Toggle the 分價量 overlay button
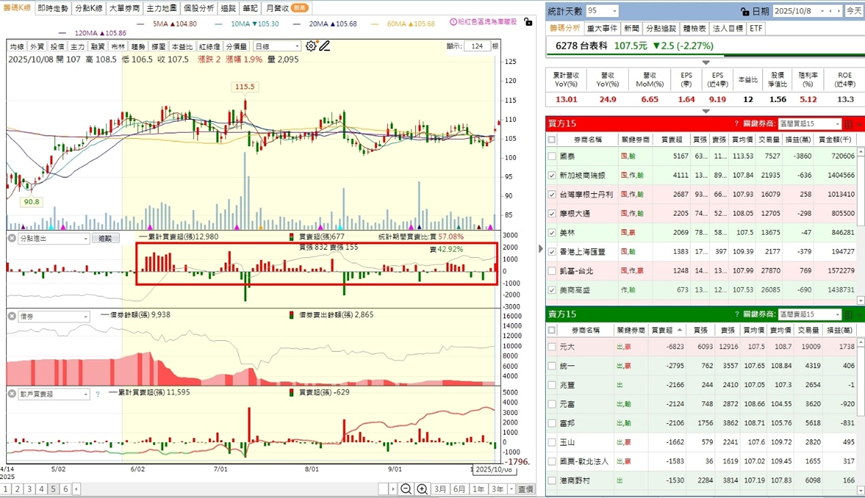Viewport: 865px width, 498px height. [236, 46]
